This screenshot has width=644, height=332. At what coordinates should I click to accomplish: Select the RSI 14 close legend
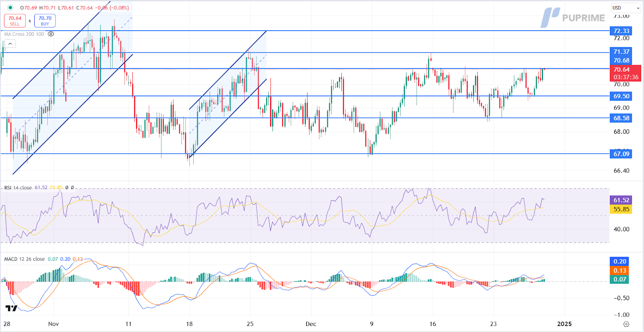point(18,188)
